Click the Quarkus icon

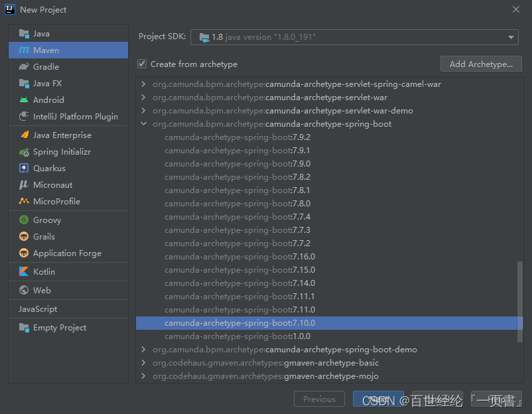(x=24, y=168)
